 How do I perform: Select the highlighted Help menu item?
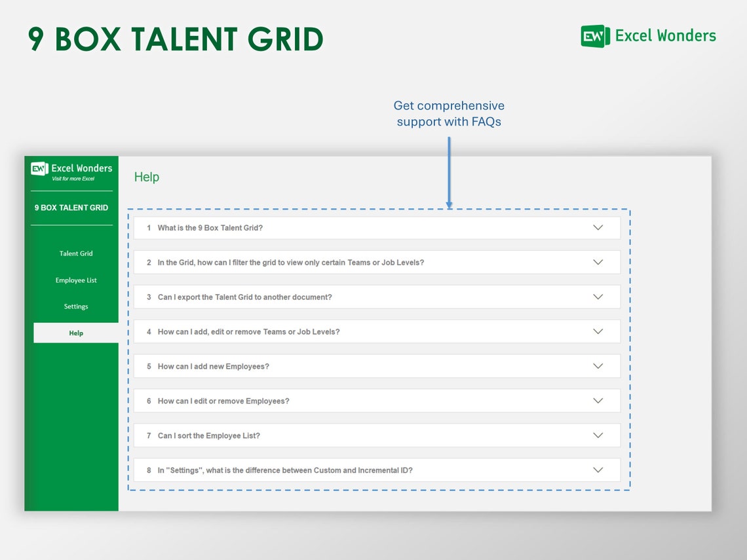pyautogui.click(x=76, y=333)
